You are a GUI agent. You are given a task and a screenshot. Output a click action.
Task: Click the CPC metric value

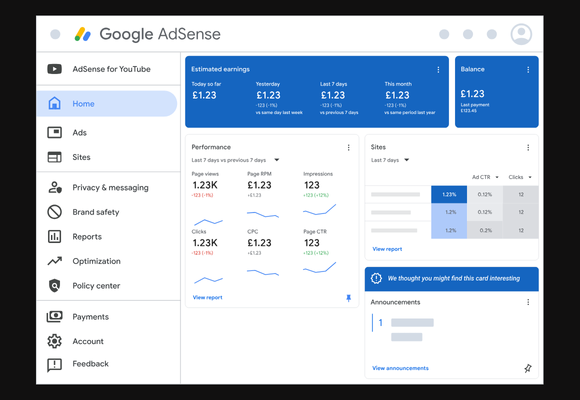point(259,243)
